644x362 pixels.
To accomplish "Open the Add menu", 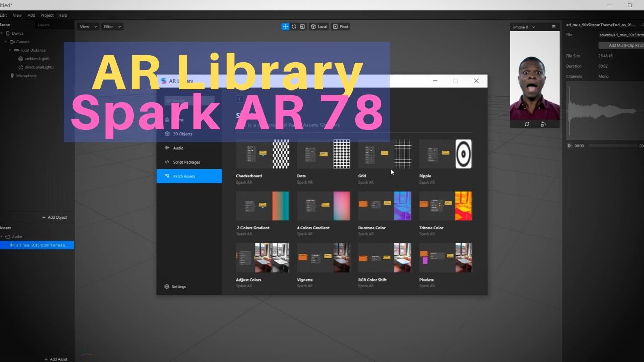I will [x=31, y=15].
